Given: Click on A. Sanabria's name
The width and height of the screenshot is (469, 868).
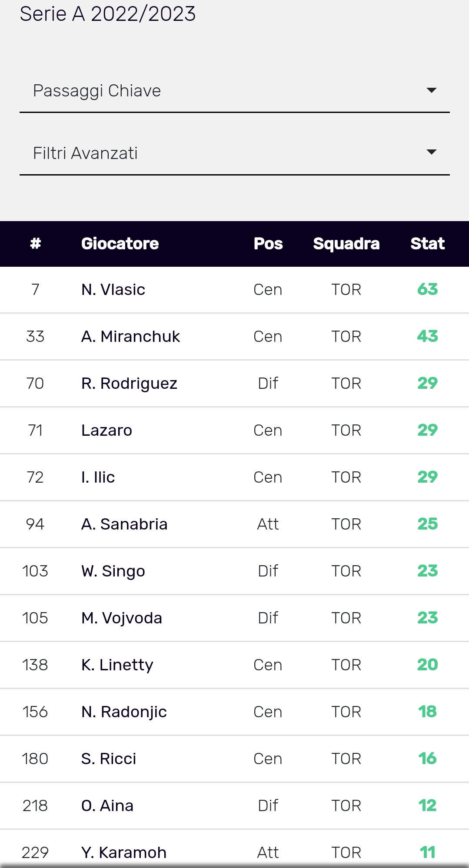Looking at the screenshot, I should [124, 524].
